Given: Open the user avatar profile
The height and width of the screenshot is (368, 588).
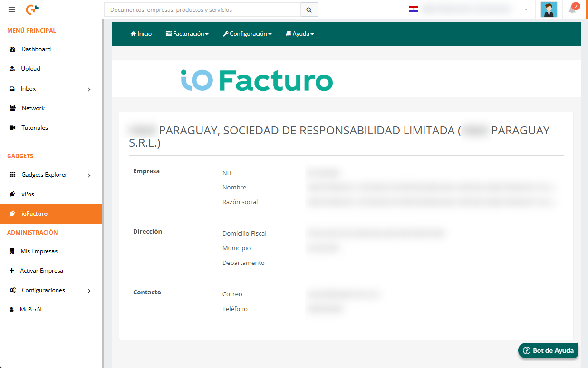Looking at the screenshot, I should tap(549, 9).
